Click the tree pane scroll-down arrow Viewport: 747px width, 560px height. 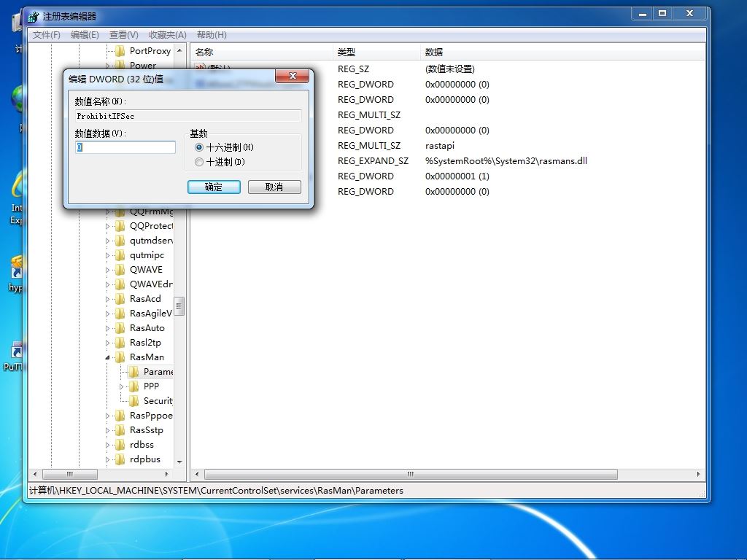coord(179,462)
